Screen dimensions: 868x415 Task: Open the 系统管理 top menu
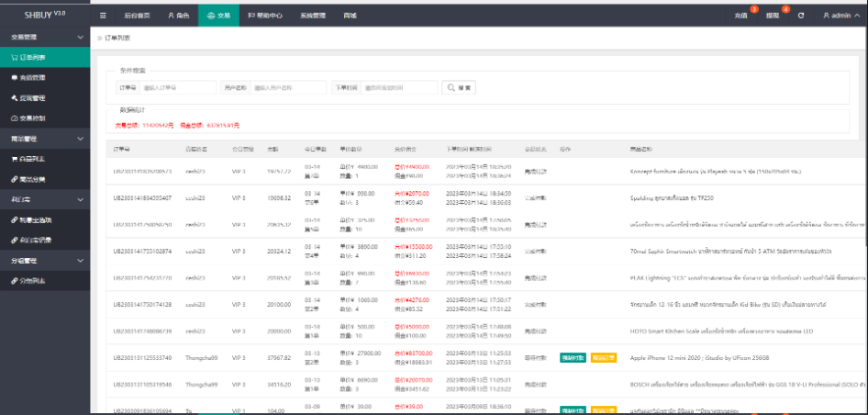313,16
